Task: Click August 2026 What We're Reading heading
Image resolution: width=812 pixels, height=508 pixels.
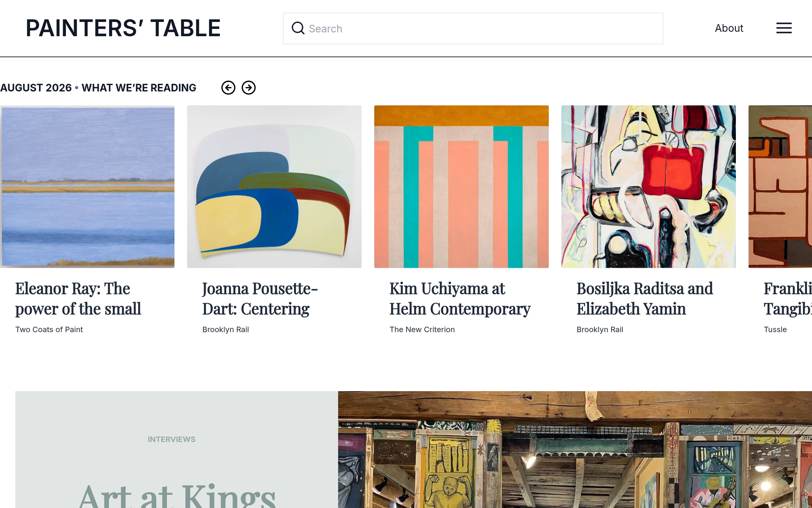Action: (98, 88)
